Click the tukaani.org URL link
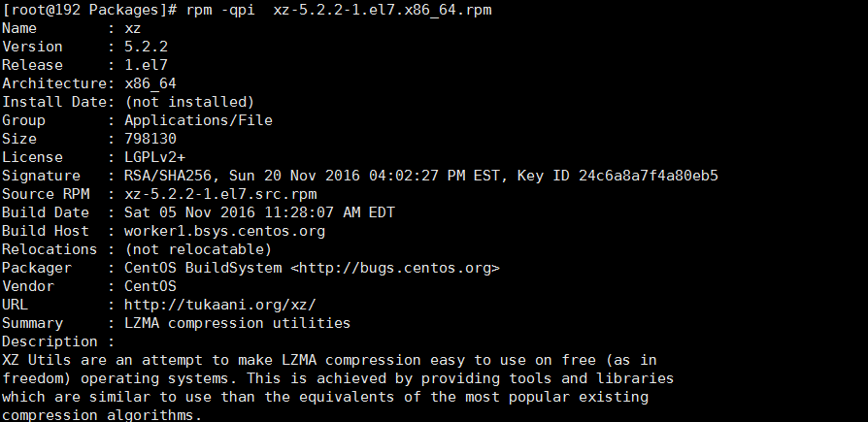 coord(219,305)
